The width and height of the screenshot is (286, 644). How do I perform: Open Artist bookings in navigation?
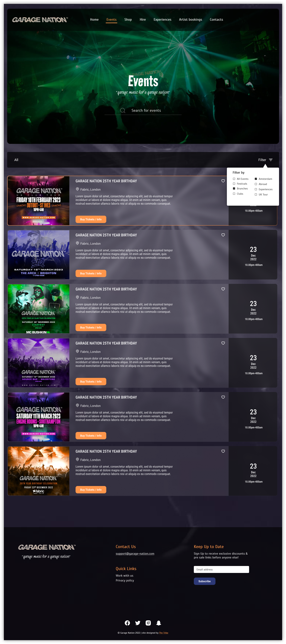(190, 20)
